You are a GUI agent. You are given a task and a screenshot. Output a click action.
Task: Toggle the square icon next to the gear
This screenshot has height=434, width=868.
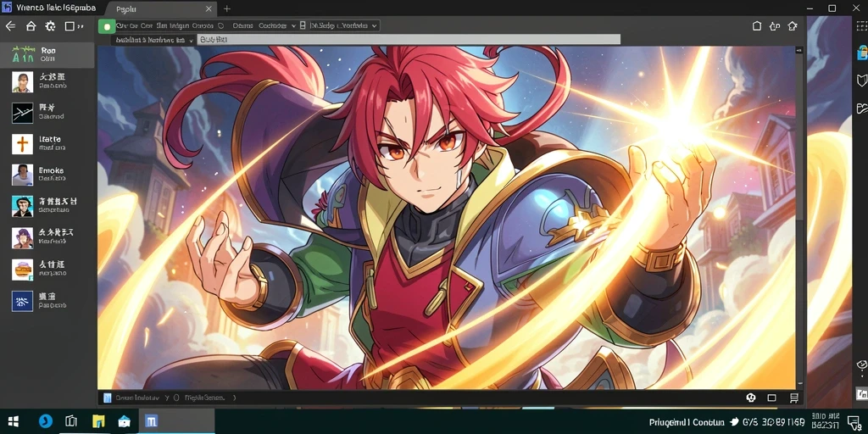pyautogui.click(x=70, y=26)
